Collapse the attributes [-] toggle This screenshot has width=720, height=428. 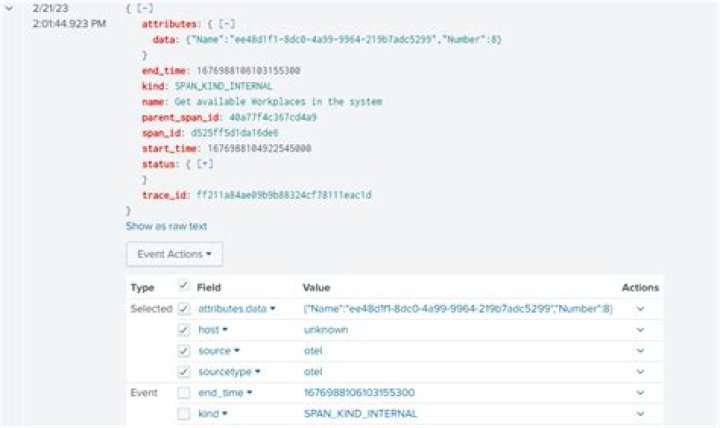[226, 24]
